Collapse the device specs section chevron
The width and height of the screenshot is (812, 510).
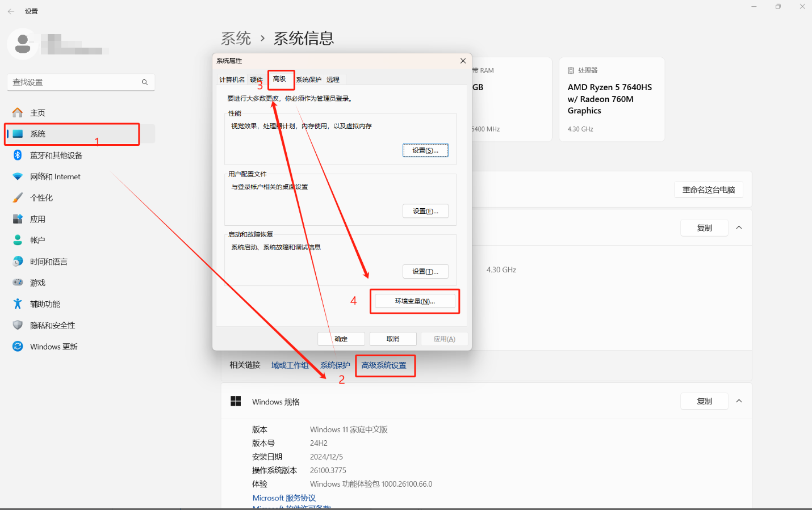[x=739, y=227]
